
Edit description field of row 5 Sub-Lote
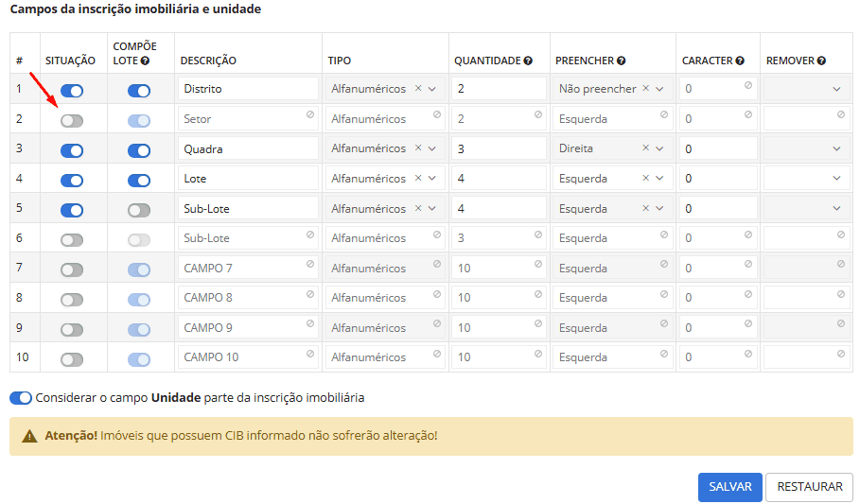click(248, 208)
